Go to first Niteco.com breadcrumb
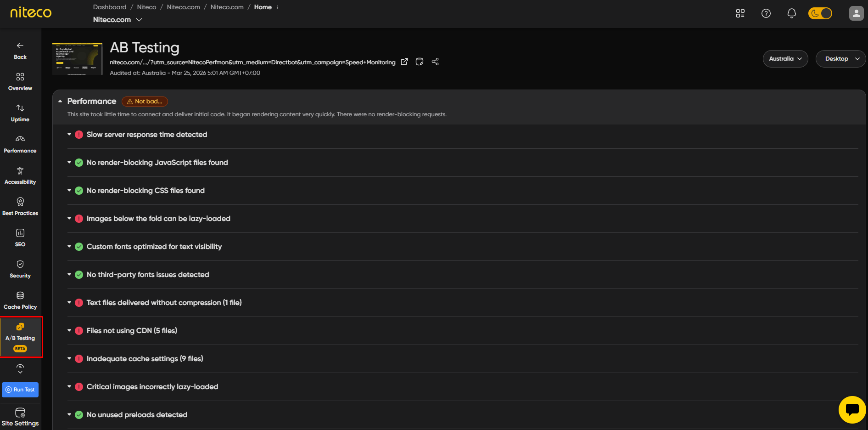Viewport: 868px width, 430px height. coord(183,7)
